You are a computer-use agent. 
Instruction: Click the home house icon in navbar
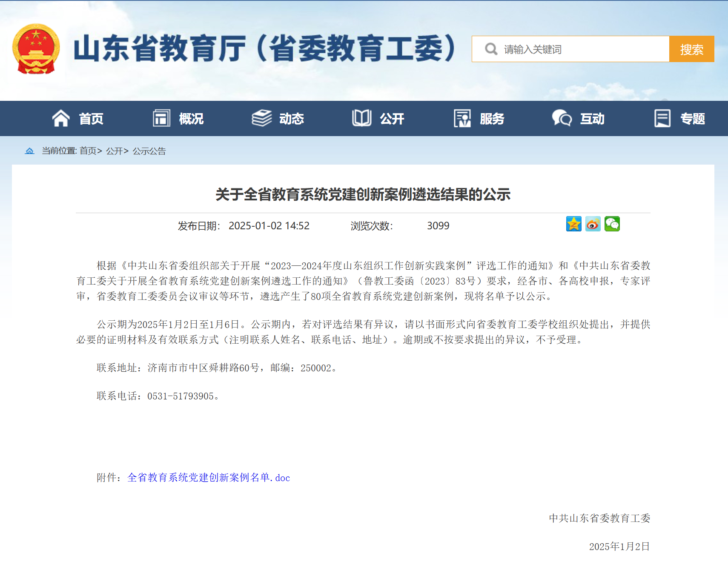[60, 118]
